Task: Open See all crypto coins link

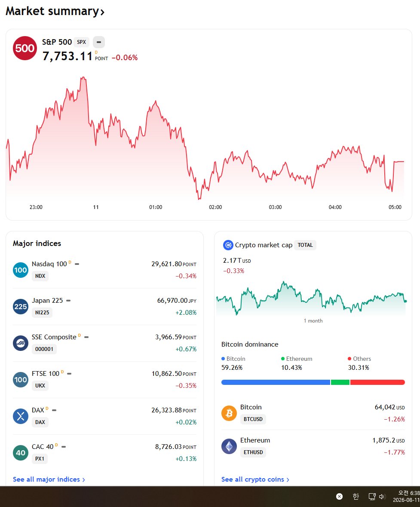Action: (255, 479)
